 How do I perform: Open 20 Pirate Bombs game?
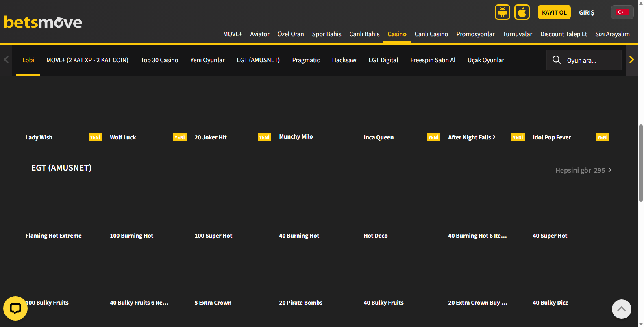pos(301,303)
